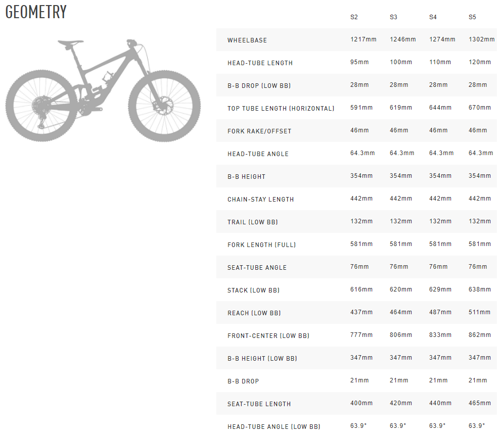Click the 862mm front-center value
This screenshot has width=504, height=439.
(x=480, y=335)
